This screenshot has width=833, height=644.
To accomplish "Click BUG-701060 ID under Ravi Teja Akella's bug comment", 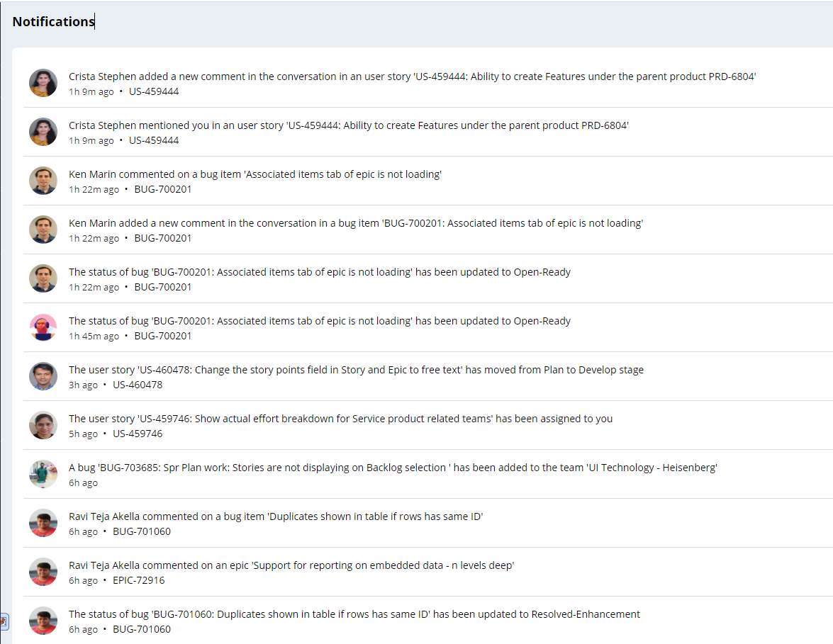I will tap(142, 531).
